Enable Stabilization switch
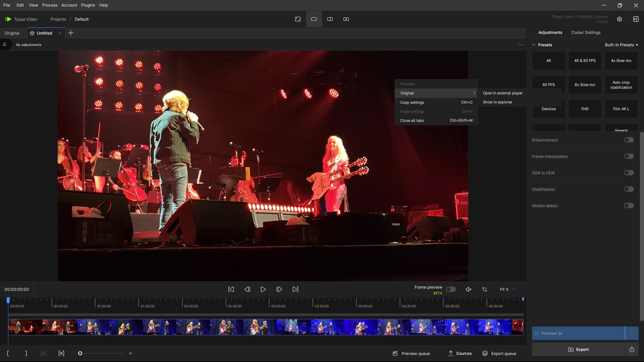644x362 pixels. 629,189
